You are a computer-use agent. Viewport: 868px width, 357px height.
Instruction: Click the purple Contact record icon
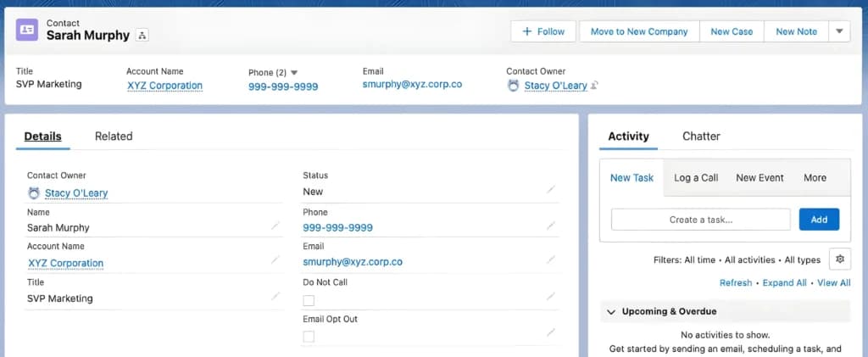[x=26, y=30]
